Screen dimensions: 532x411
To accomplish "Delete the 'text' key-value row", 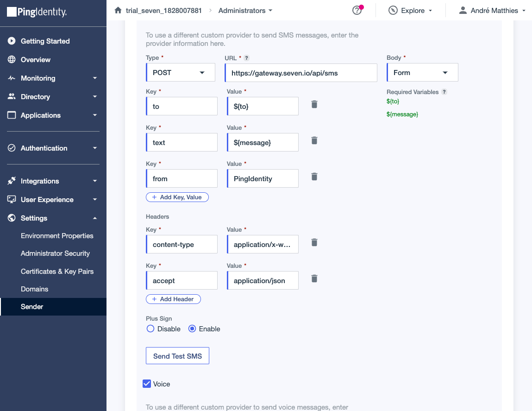I will 314,140.
